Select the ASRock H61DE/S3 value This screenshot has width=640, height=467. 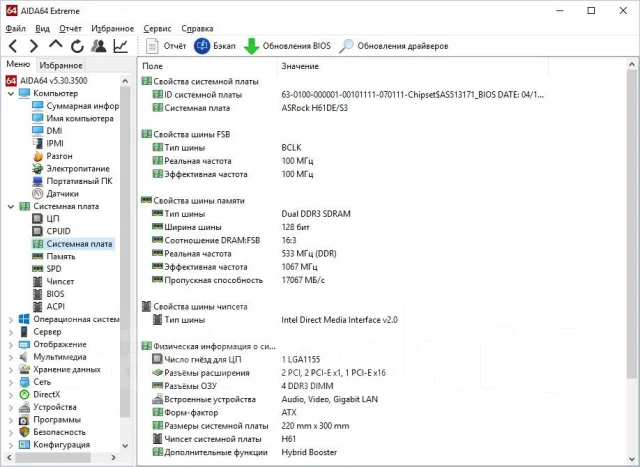coord(315,108)
